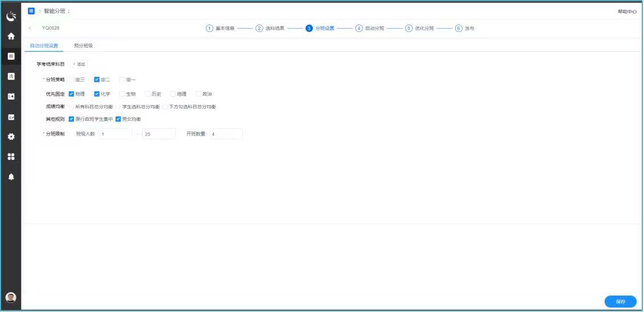Viewport: 644px width, 312px height.
Task: Open the report edit icon in sidebar
Action: point(11,117)
